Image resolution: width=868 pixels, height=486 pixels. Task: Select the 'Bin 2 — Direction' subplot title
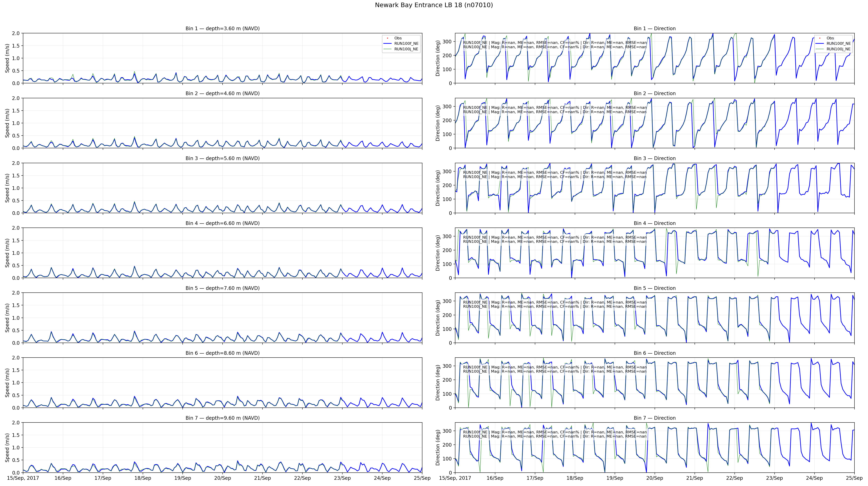pyautogui.click(x=654, y=94)
